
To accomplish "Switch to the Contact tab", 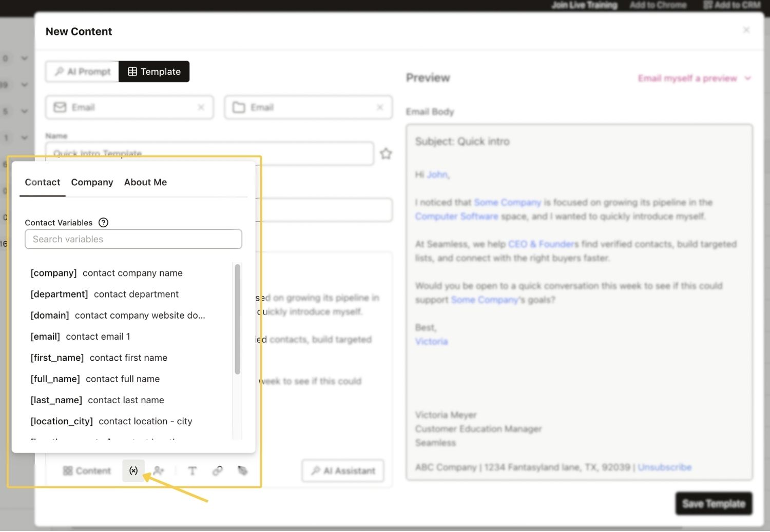I will [x=43, y=182].
